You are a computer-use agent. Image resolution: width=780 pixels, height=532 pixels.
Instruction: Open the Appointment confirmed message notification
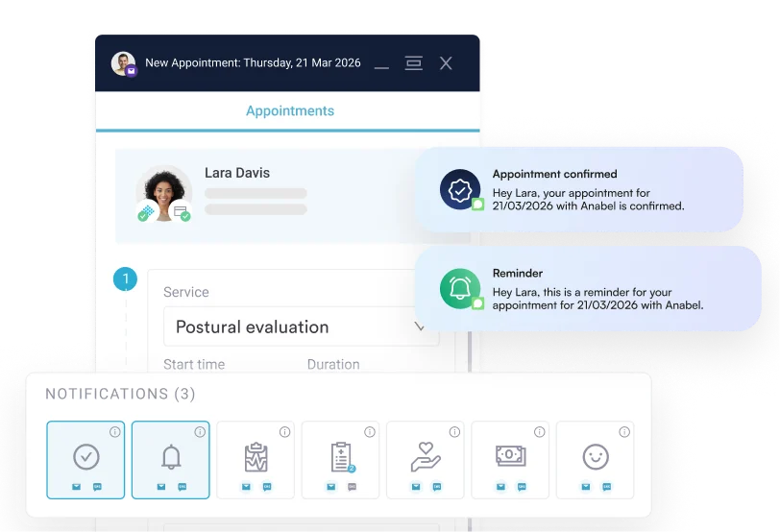pos(586,190)
